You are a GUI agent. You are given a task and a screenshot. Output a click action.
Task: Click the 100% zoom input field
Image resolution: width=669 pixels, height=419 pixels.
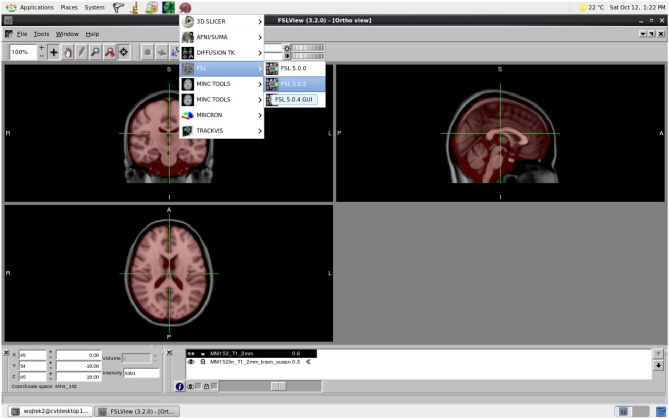point(21,51)
